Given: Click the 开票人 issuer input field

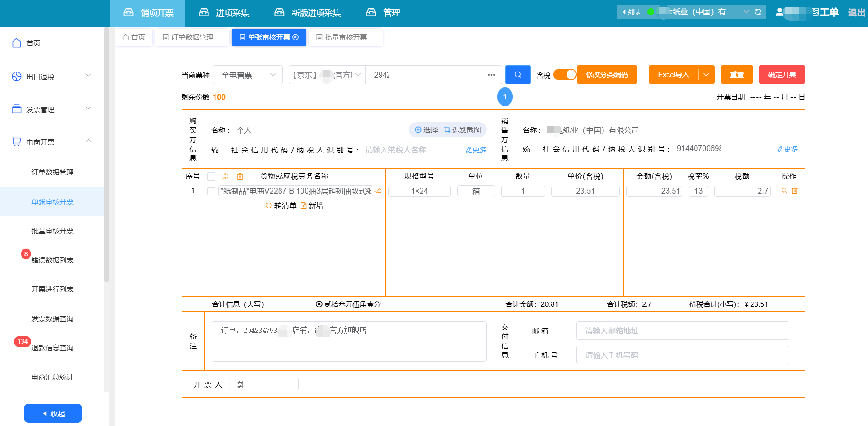Looking at the screenshot, I should [x=264, y=384].
